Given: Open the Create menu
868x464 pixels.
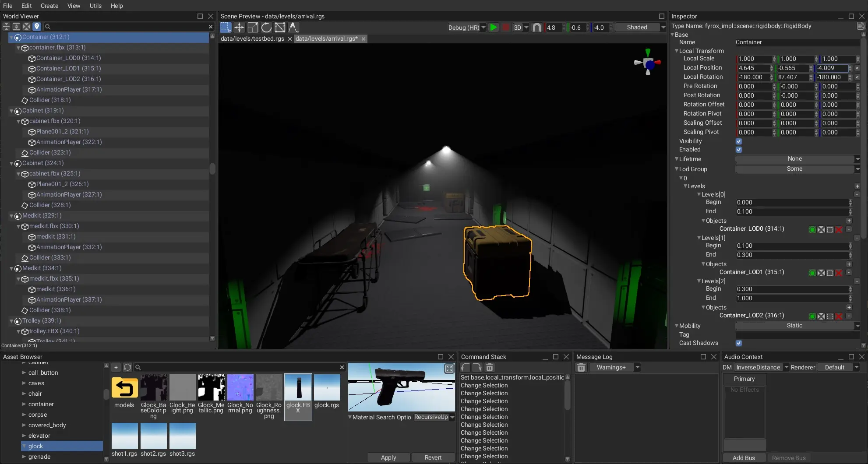Looking at the screenshot, I should click(x=49, y=6).
